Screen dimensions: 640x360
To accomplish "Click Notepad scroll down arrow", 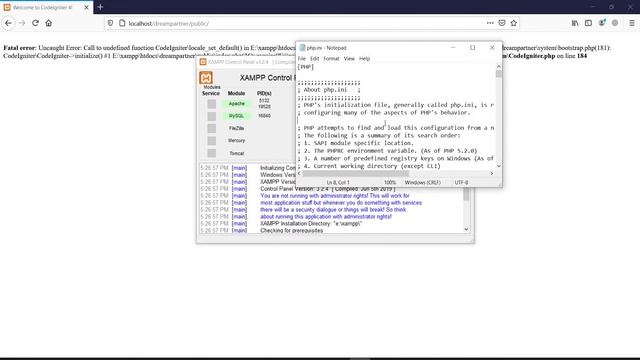I will (498, 166).
